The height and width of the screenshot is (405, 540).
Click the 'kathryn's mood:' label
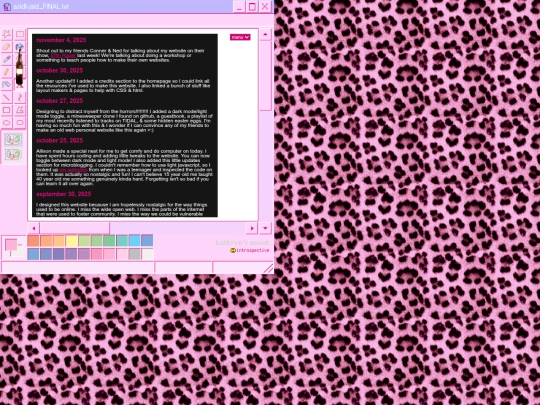(x=243, y=243)
